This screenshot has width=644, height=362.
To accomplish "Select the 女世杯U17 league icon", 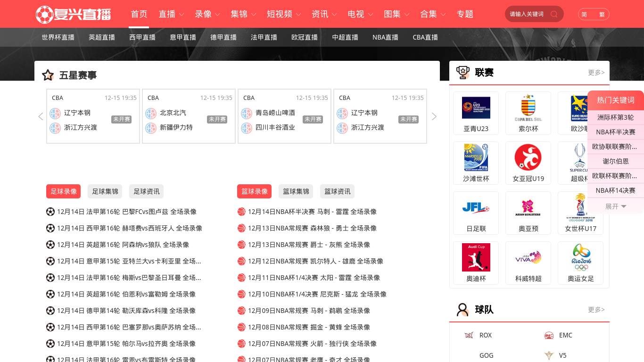I will [580, 207].
